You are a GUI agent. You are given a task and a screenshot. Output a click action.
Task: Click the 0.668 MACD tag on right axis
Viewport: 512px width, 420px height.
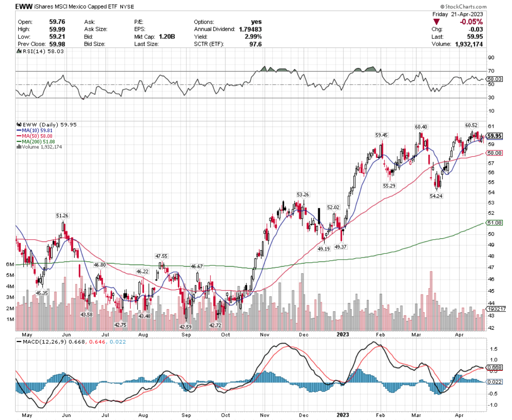click(x=495, y=368)
